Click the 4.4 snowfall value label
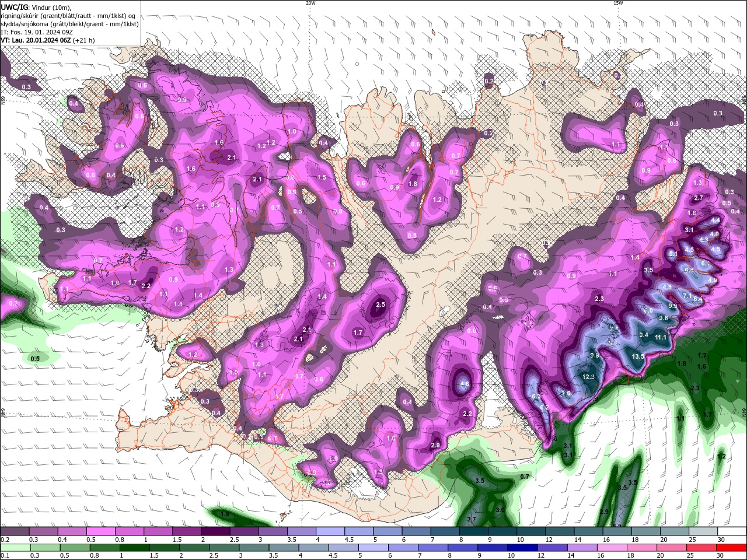Viewport: 747px width, 560px height. (x=715, y=220)
